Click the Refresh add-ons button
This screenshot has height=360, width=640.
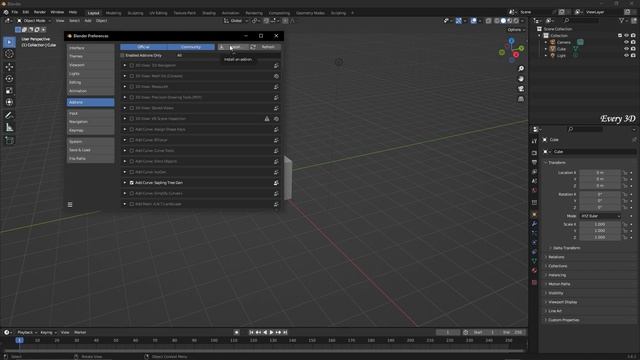click(x=264, y=47)
